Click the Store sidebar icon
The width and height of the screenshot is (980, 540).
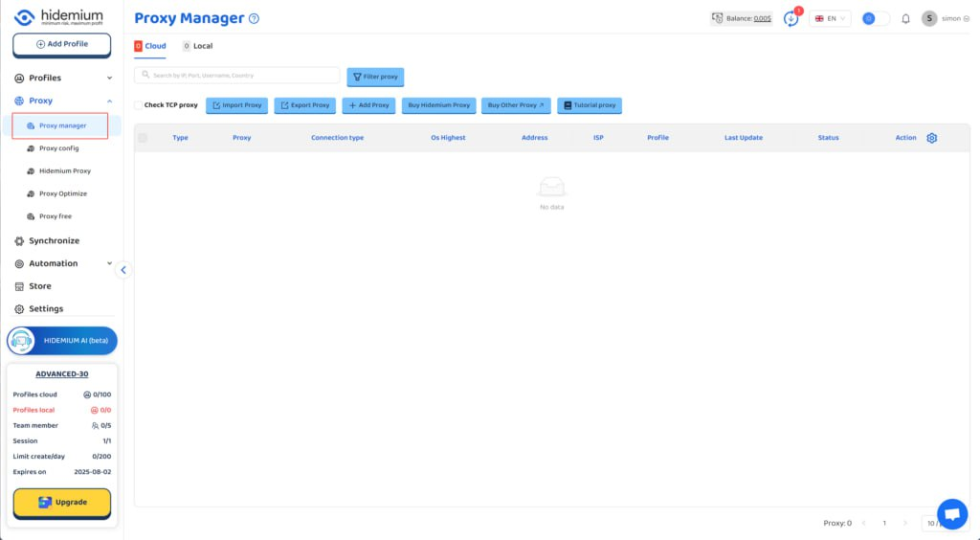[19, 286]
